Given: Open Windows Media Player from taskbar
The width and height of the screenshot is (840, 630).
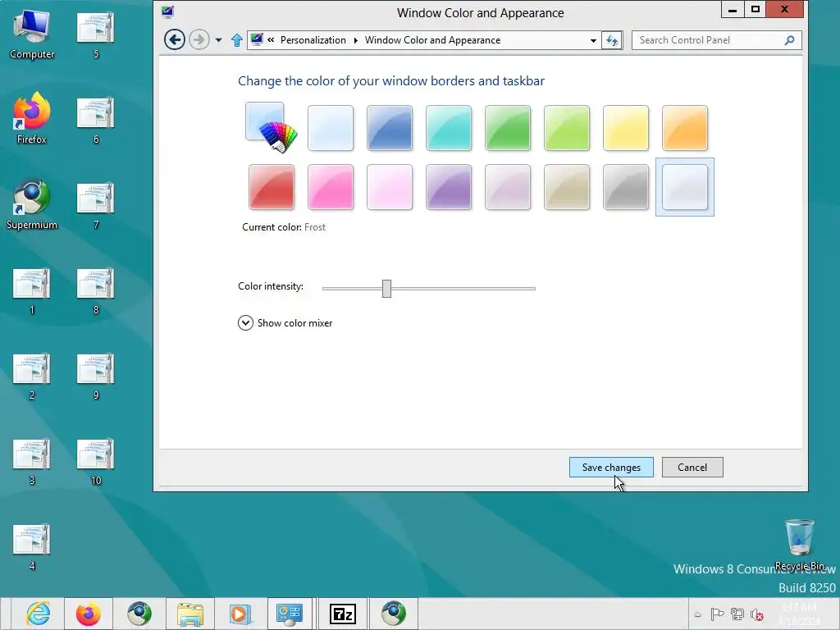Looking at the screenshot, I should coord(240,614).
